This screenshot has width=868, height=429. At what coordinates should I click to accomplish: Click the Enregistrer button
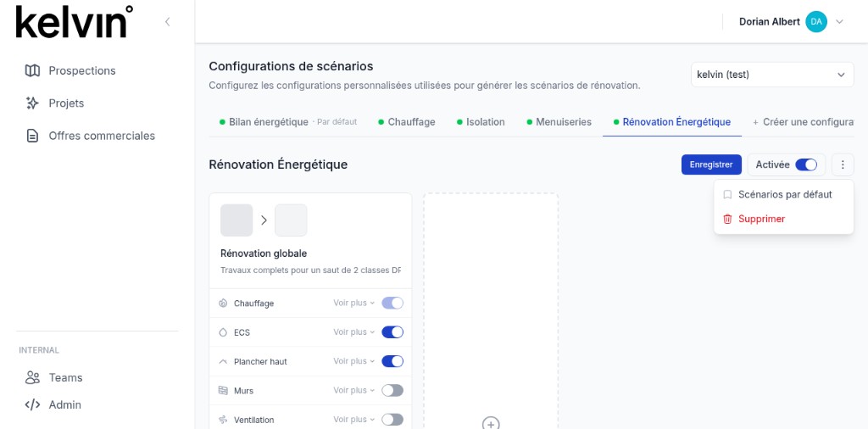tap(711, 164)
